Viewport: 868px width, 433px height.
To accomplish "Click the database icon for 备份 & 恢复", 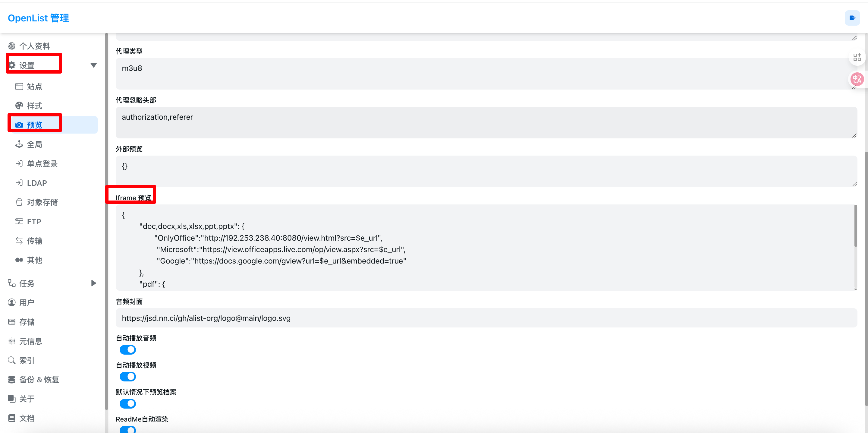I will [12, 379].
